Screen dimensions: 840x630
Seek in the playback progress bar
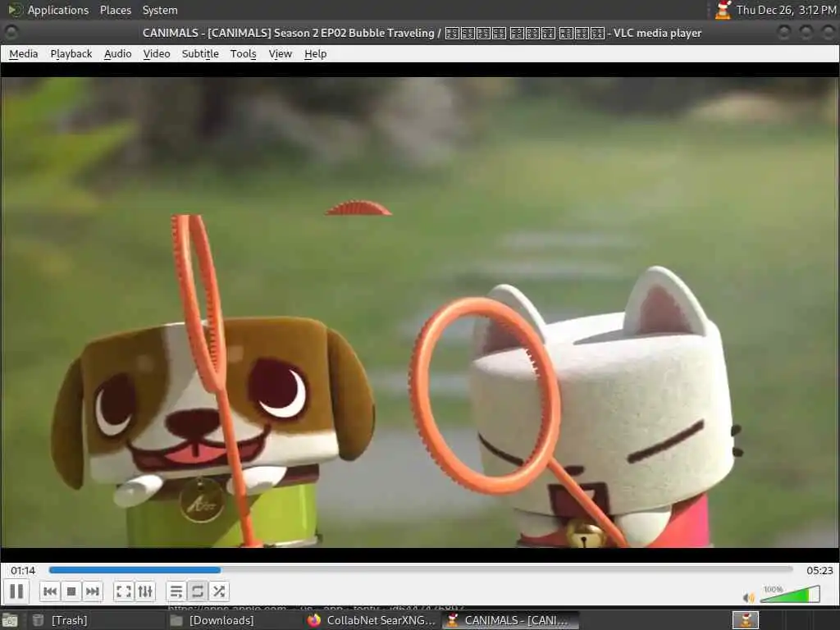tap(421, 570)
